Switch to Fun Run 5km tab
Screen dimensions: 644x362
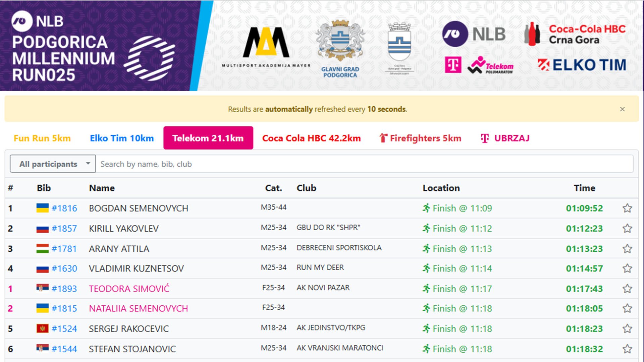[42, 138]
